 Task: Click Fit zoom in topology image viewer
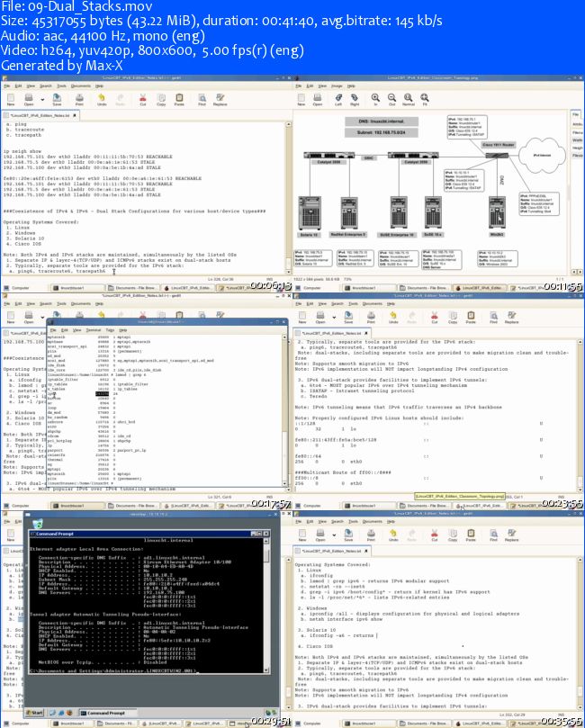click(x=425, y=99)
